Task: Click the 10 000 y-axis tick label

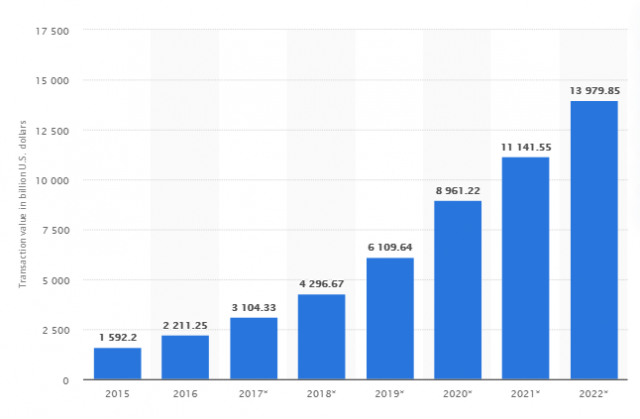Action: [x=52, y=180]
